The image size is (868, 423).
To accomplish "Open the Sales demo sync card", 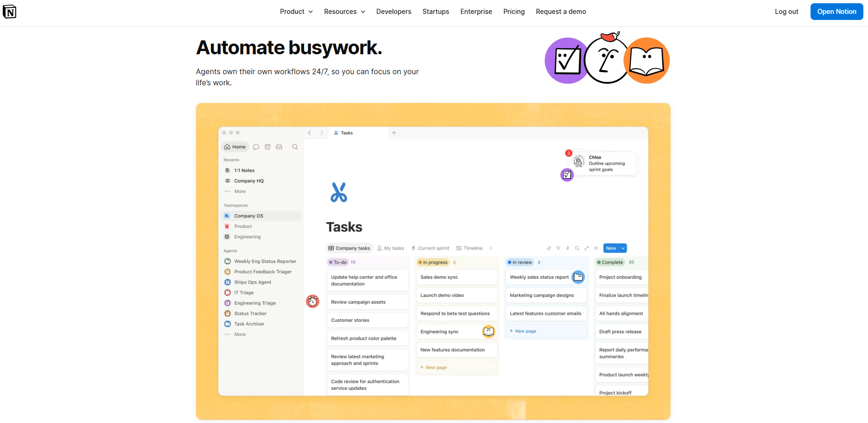I will [x=456, y=277].
